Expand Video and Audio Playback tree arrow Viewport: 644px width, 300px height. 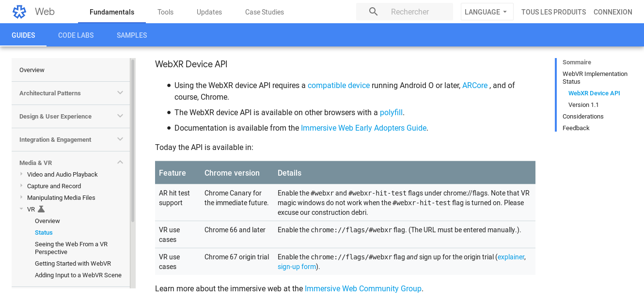(x=21, y=174)
